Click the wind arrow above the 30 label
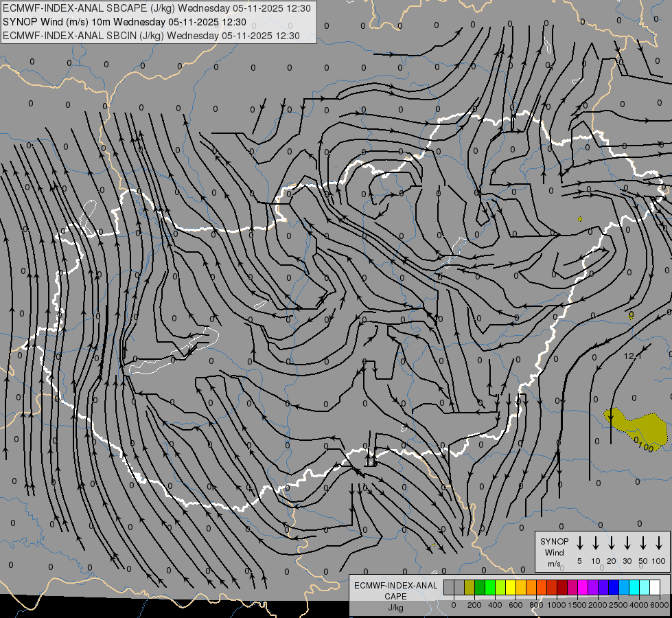 (627, 542)
